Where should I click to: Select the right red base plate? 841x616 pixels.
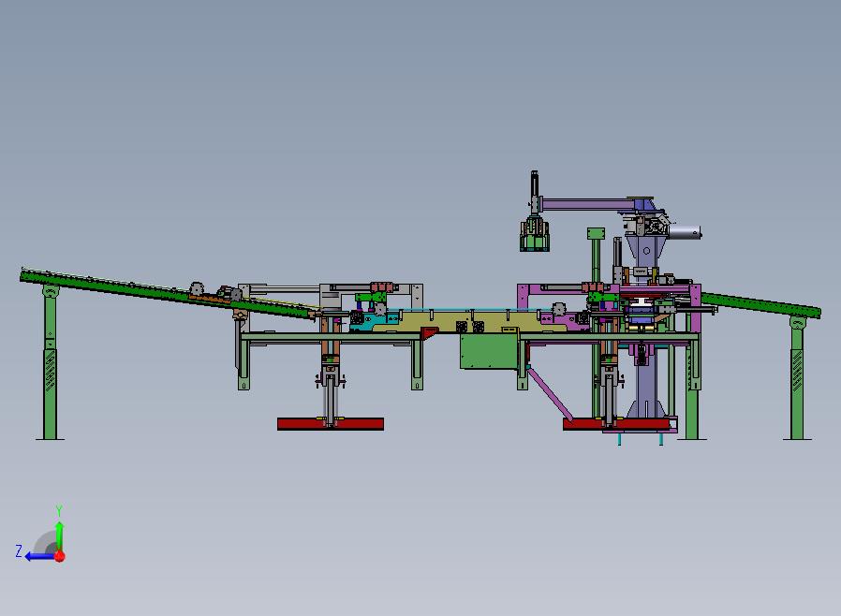[617, 425]
